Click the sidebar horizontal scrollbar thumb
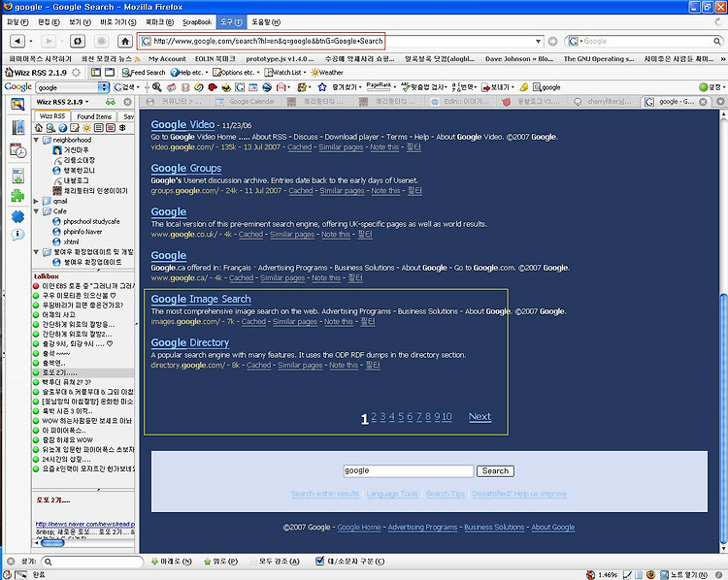The image size is (728, 580). 52,542
